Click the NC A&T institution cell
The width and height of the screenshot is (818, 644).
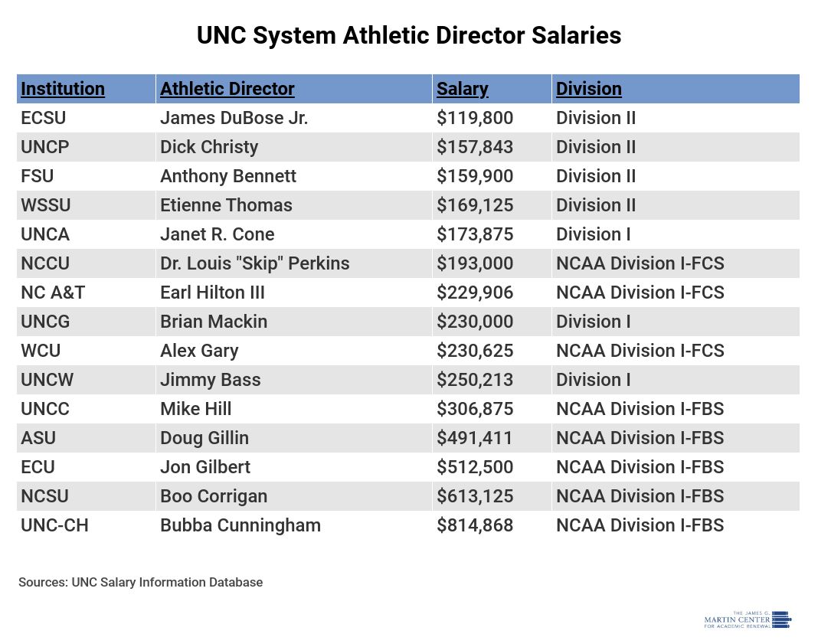[x=51, y=293]
